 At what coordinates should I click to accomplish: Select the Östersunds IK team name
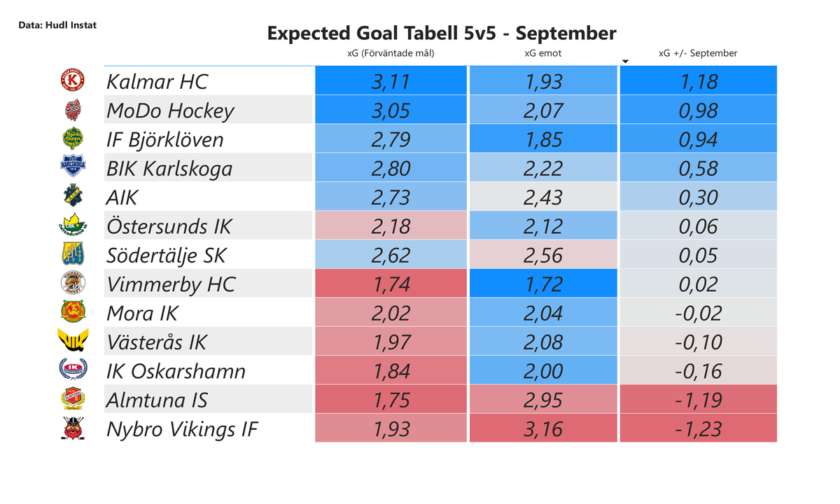(x=169, y=226)
